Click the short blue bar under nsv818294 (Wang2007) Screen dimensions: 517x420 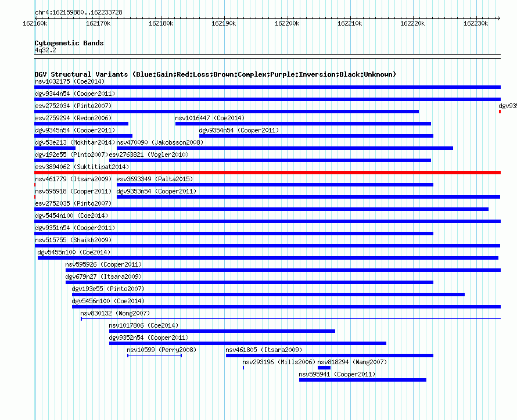[x=324, y=368]
